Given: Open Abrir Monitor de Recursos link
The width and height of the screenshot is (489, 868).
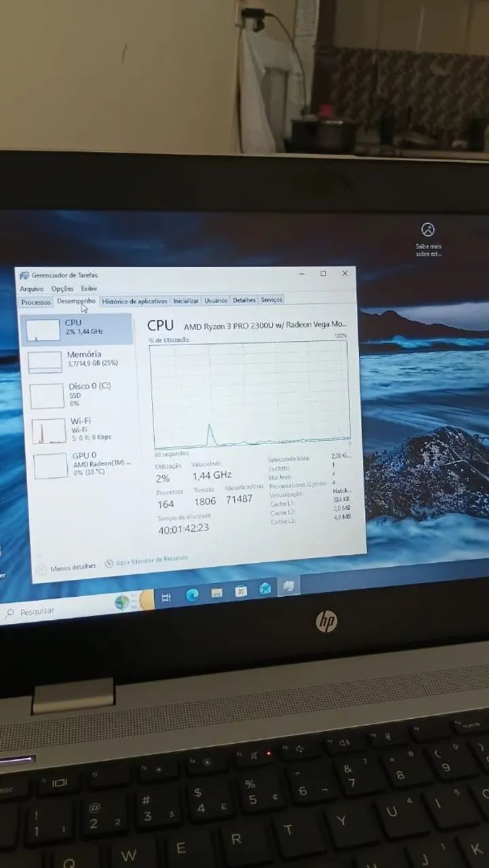Looking at the screenshot, I should pyautogui.click(x=151, y=561).
